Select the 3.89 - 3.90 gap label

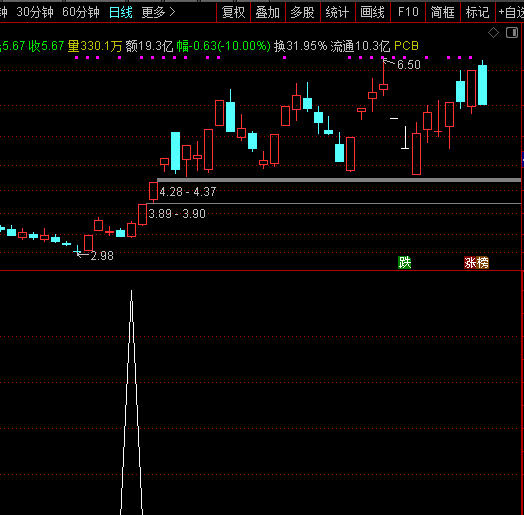tap(177, 214)
